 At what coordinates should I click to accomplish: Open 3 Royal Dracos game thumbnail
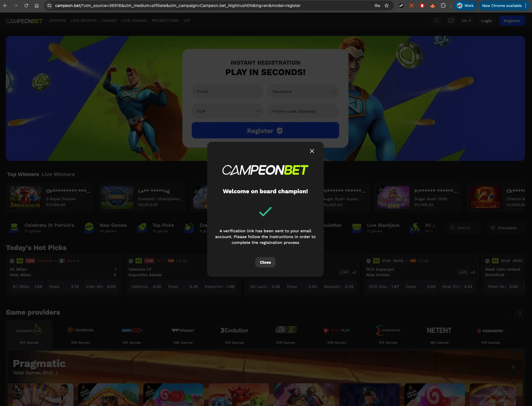click(25, 197)
